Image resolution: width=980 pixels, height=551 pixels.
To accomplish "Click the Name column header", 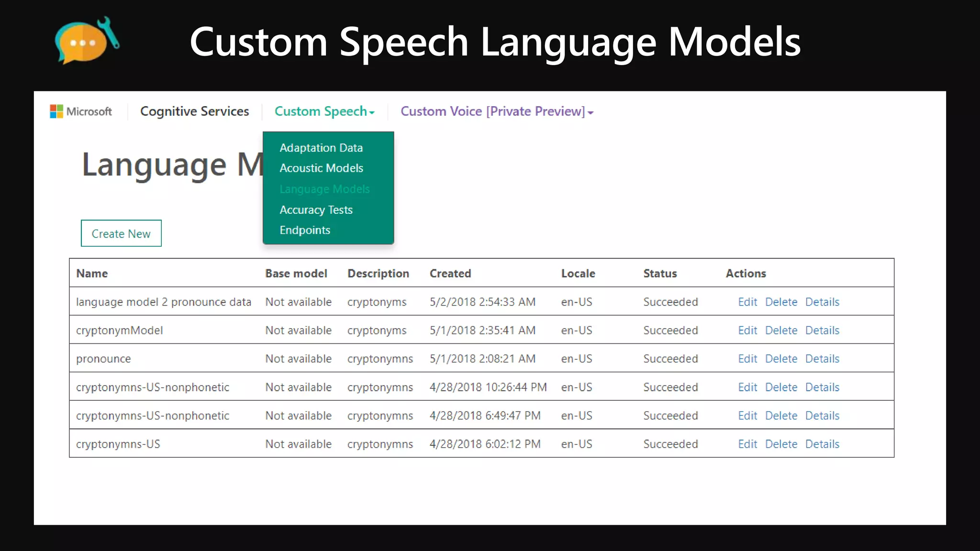I will click(92, 274).
